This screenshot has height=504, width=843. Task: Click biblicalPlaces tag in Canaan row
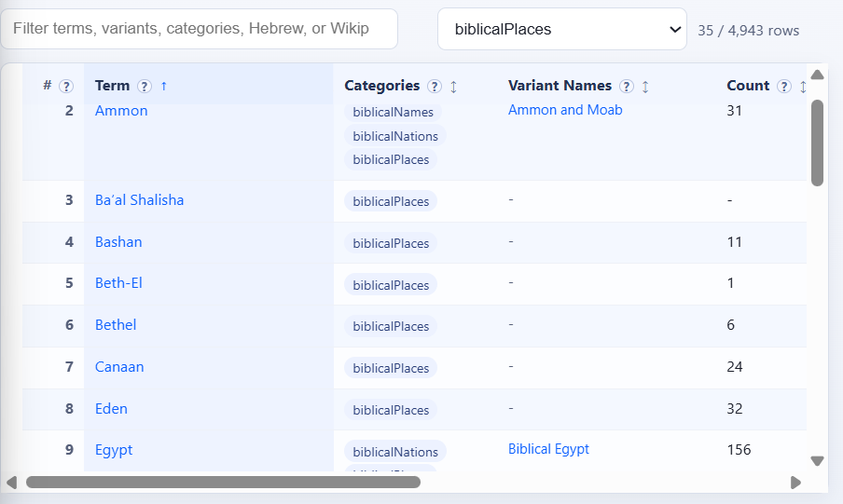[391, 368]
